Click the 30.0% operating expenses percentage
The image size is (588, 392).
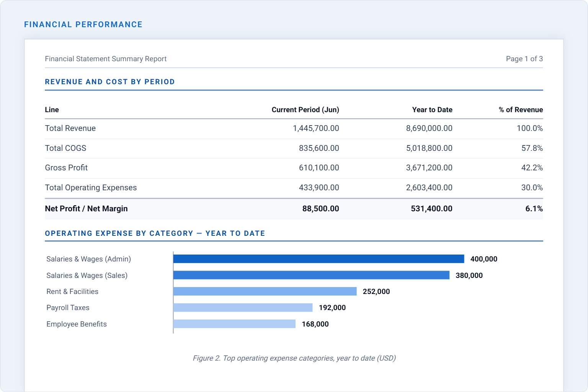tap(532, 188)
